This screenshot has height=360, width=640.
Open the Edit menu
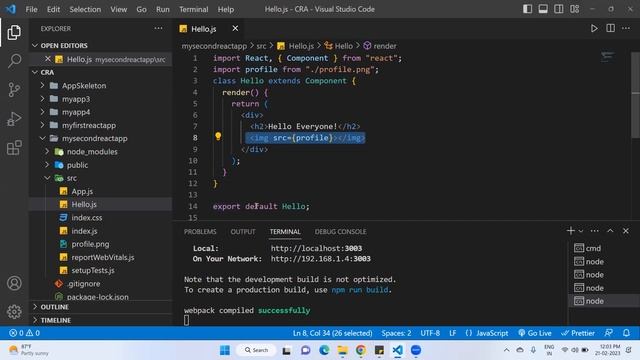click(53, 9)
